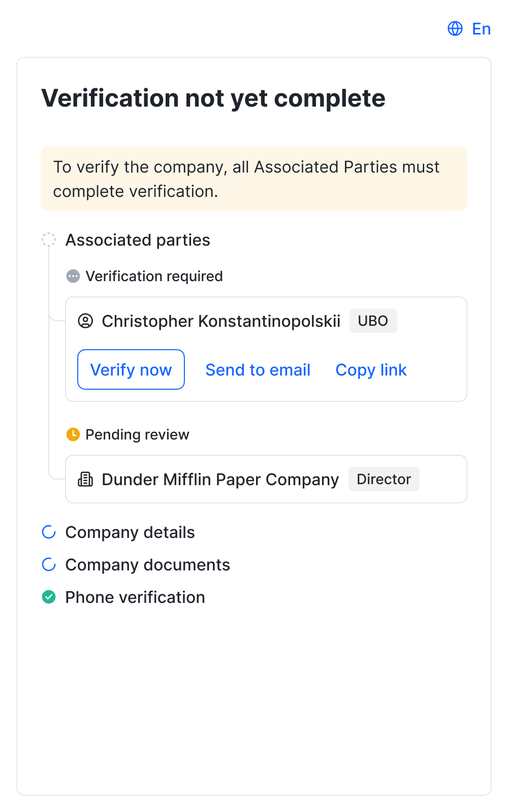Expand the Associated parties section
The image size is (508, 812).
coord(138,240)
